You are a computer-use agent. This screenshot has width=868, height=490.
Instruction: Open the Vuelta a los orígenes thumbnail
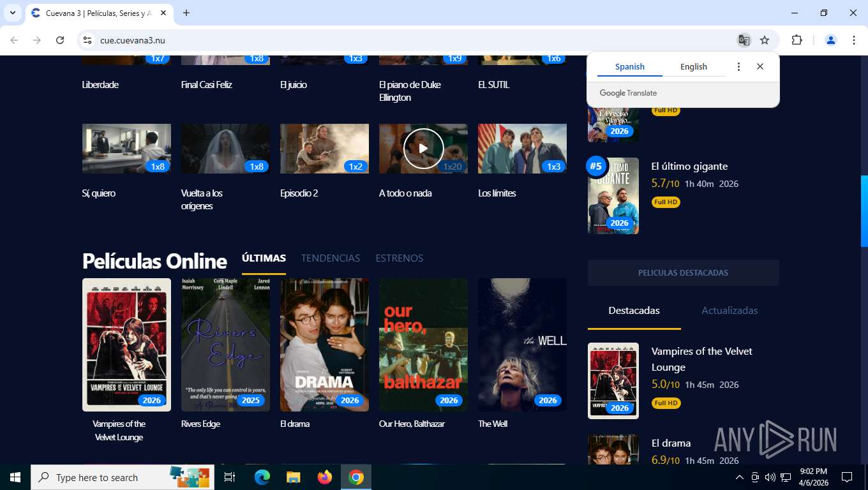(225, 149)
